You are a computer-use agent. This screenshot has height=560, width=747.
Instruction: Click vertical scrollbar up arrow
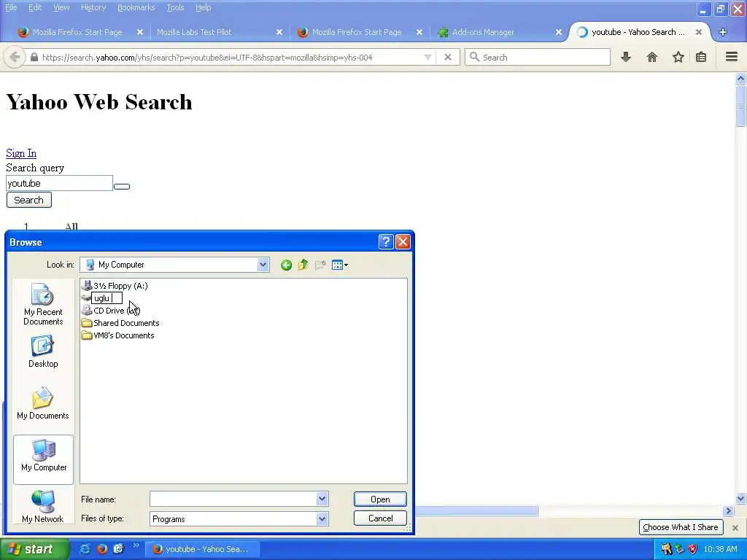741,78
